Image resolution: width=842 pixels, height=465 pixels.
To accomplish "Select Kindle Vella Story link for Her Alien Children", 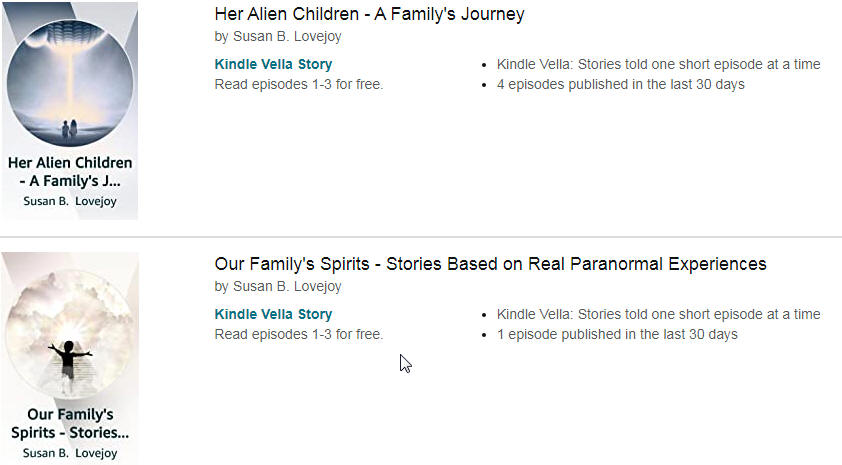I will click(273, 64).
